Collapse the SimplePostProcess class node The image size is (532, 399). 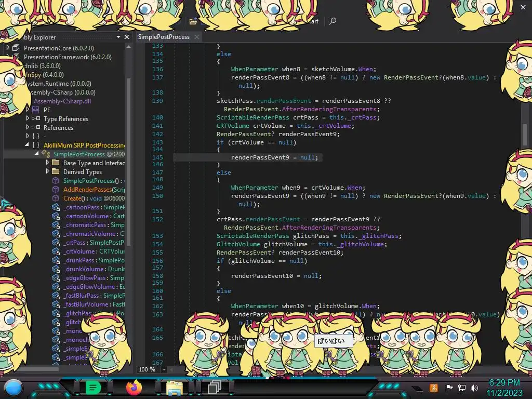[x=37, y=154]
